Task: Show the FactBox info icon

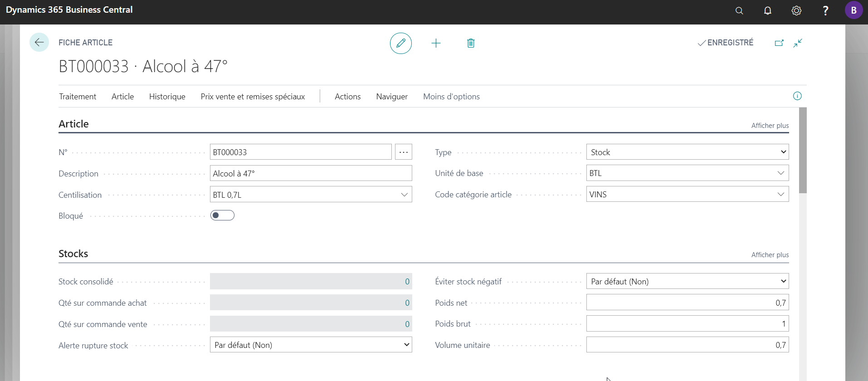Action: 797,96
